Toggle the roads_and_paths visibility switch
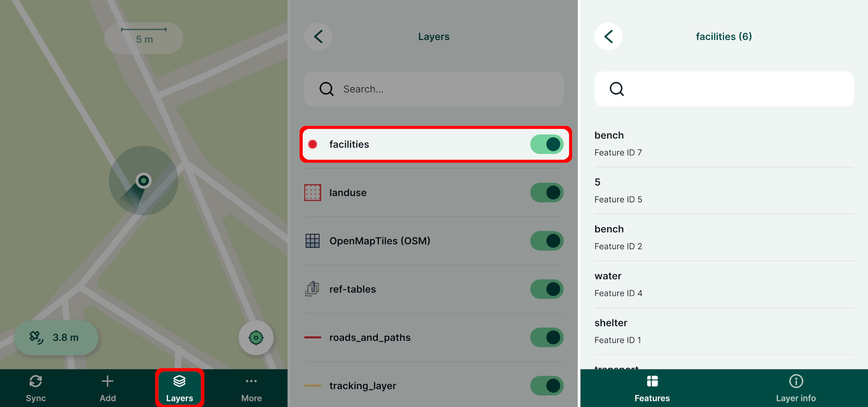868x407 pixels. pyautogui.click(x=546, y=337)
